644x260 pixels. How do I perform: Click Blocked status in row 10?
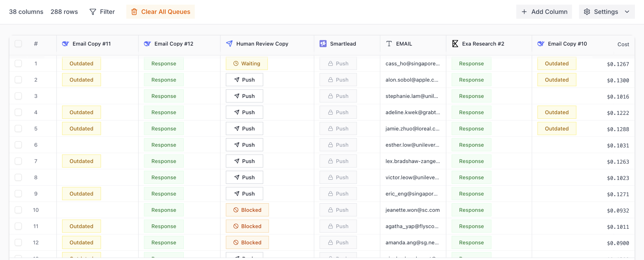click(x=247, y=210)
